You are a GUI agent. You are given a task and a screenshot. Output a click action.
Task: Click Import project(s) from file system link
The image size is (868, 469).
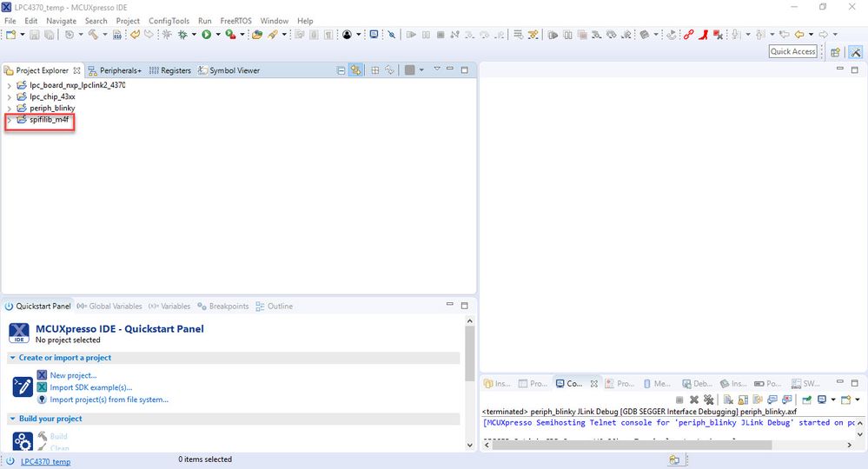point(109,400)
